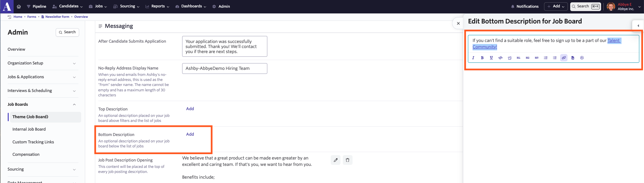Insert a code block with the code icon
The image size is (644, 183).
(500, 58)
